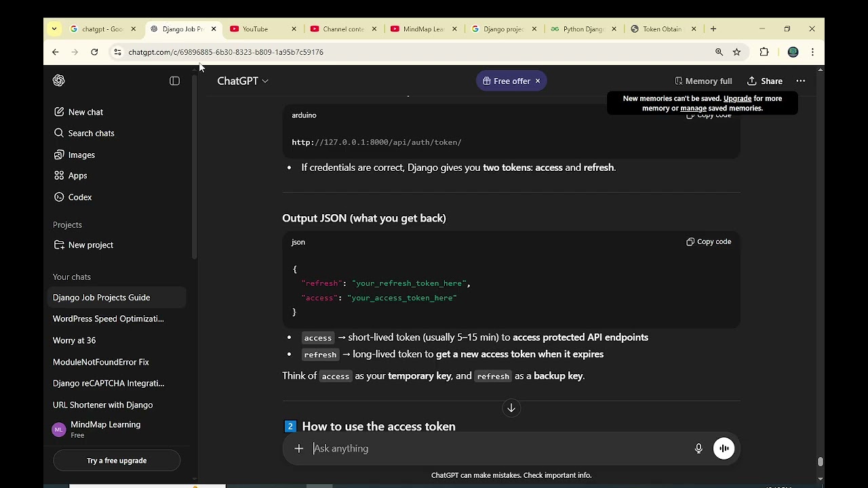Click the page vertical scrollbar thumb
This screenshot has height=488, width=868.
[821, 462]
